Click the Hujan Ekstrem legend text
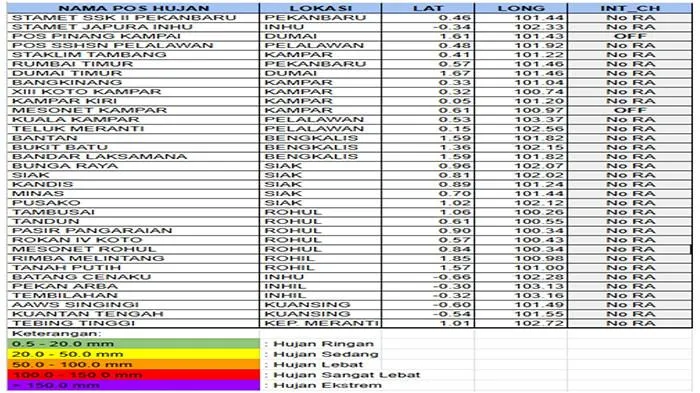This screenshot has width=700, height=393. [x=328, y=385]
